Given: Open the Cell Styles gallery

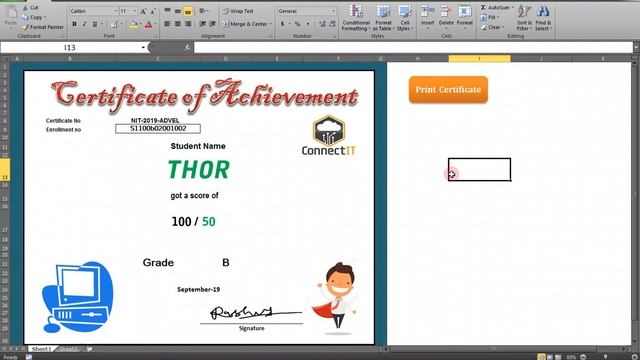Looking at the screenshot, I should click(x=404, y=18).
